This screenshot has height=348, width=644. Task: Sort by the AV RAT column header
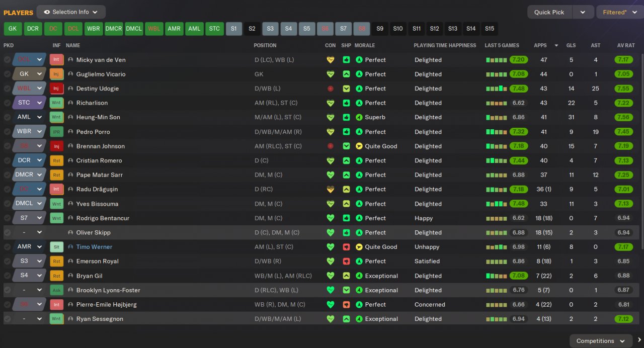(x=626, y=45)
